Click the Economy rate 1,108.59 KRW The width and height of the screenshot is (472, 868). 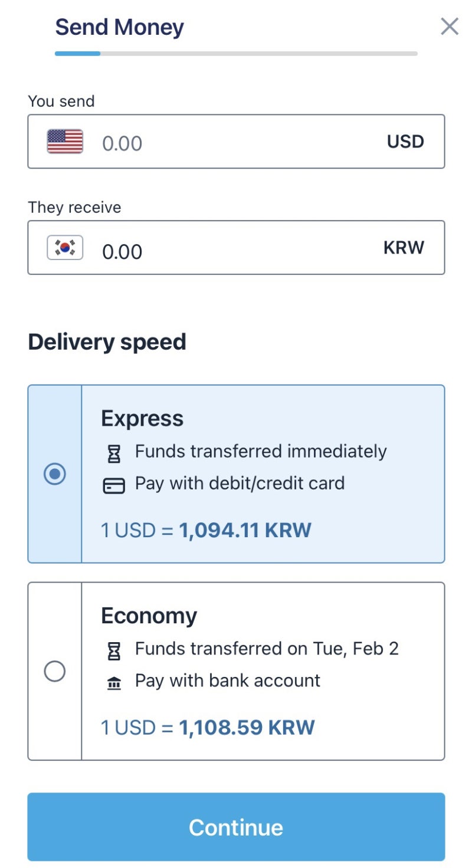click(247, 727)
